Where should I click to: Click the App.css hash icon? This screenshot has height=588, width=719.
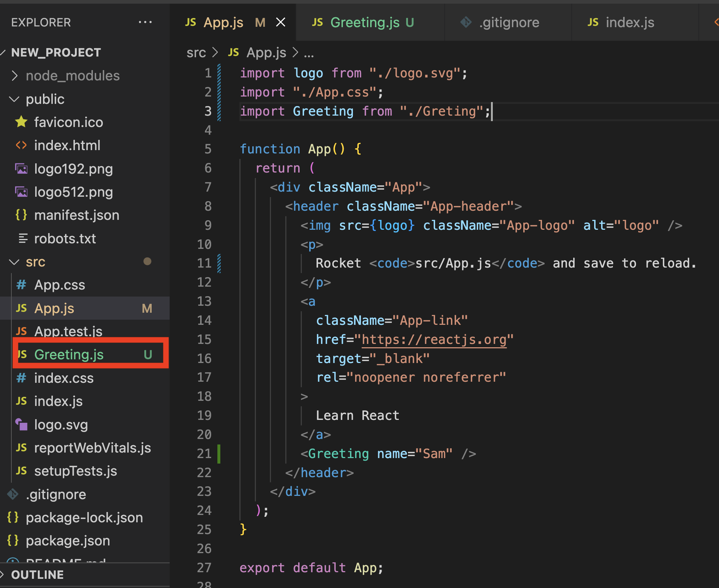tap(21, 285)
